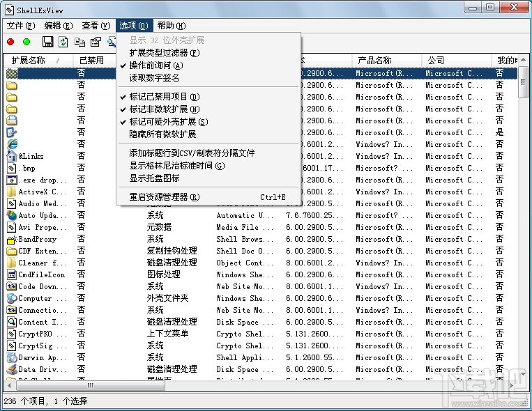Click the vertical scrollbar down arrow

(523, 375)
